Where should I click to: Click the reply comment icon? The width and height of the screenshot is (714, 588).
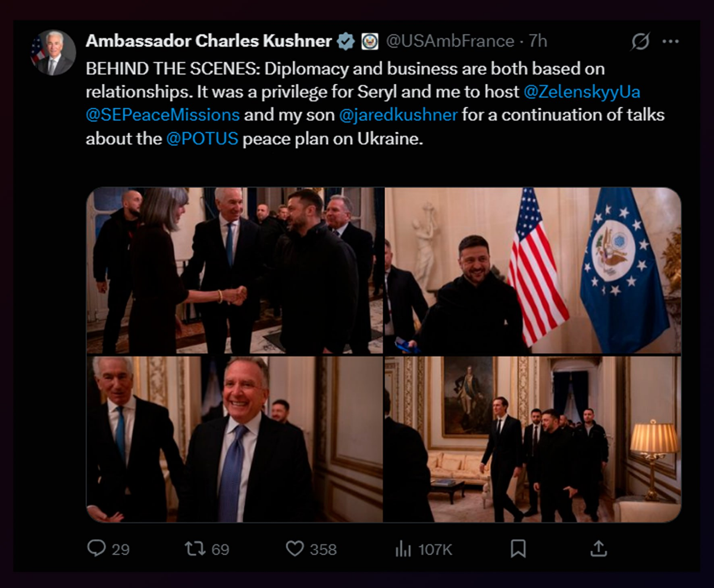pyautogui.click(x=96, y=548)
